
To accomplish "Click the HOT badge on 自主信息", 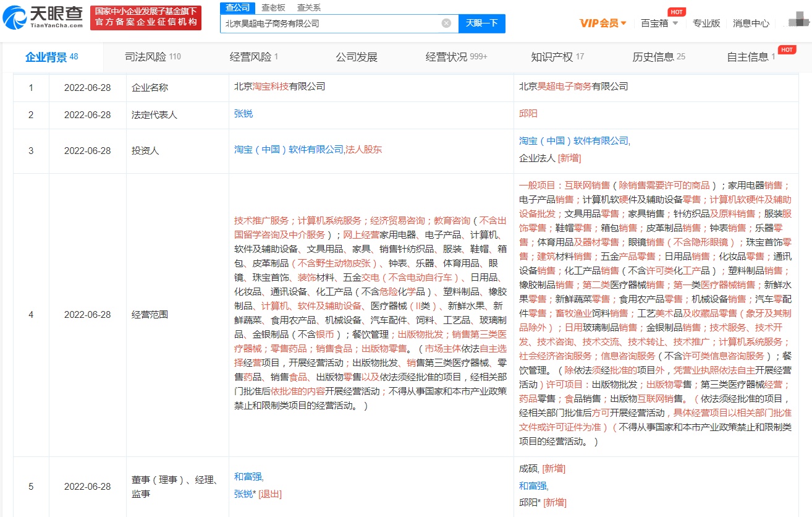I will click(787, 49).
